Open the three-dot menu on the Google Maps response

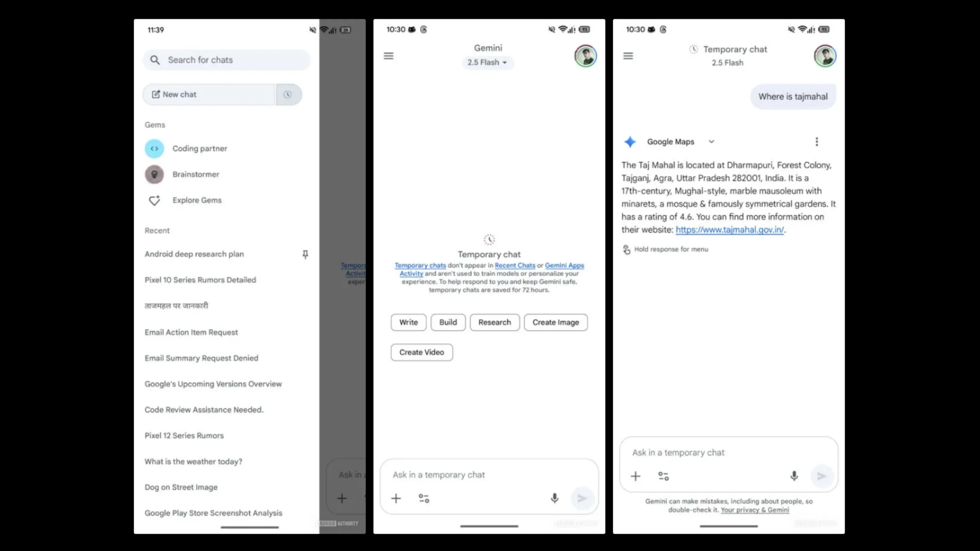point(817,141)
